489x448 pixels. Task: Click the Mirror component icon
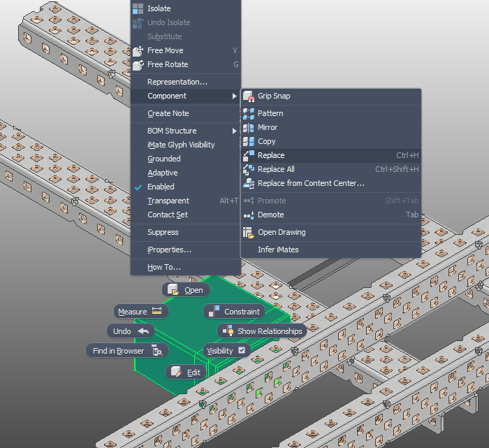click(249, 128)
